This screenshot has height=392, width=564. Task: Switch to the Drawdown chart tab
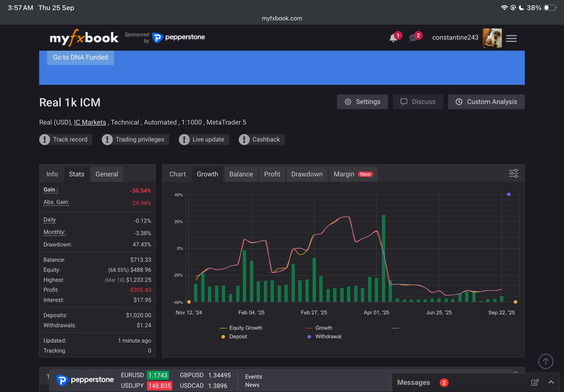click(307, 174)
